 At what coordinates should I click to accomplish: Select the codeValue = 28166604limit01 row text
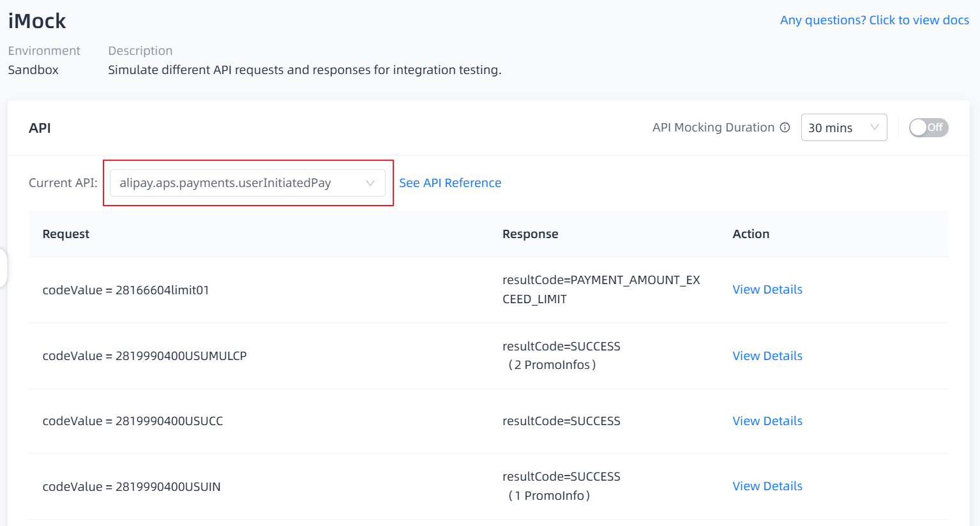pos(126,290)
